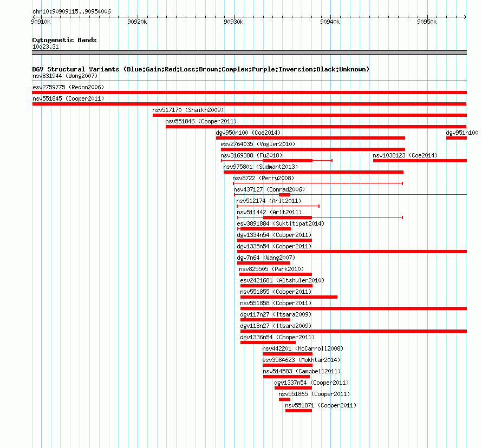Click the 90930k ruler tick label
482x448 pixels.
(x=233, y=22)
